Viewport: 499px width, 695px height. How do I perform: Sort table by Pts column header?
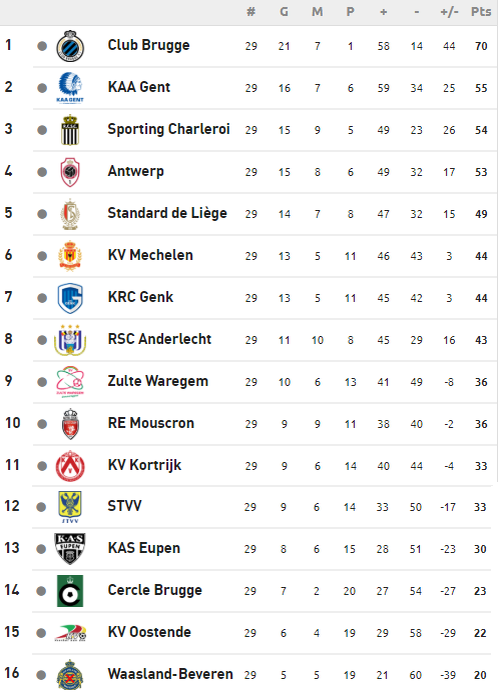coord(481,12)
